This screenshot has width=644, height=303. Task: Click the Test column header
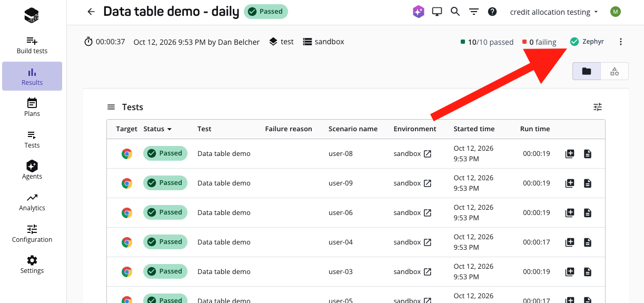tap(204, 129)
